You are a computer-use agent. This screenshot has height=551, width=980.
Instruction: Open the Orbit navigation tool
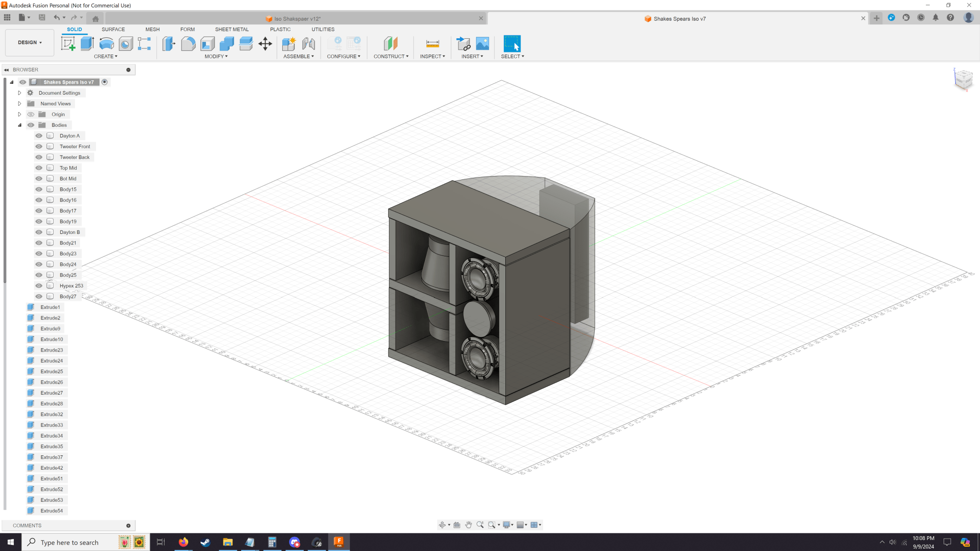(x=442, y=525)
